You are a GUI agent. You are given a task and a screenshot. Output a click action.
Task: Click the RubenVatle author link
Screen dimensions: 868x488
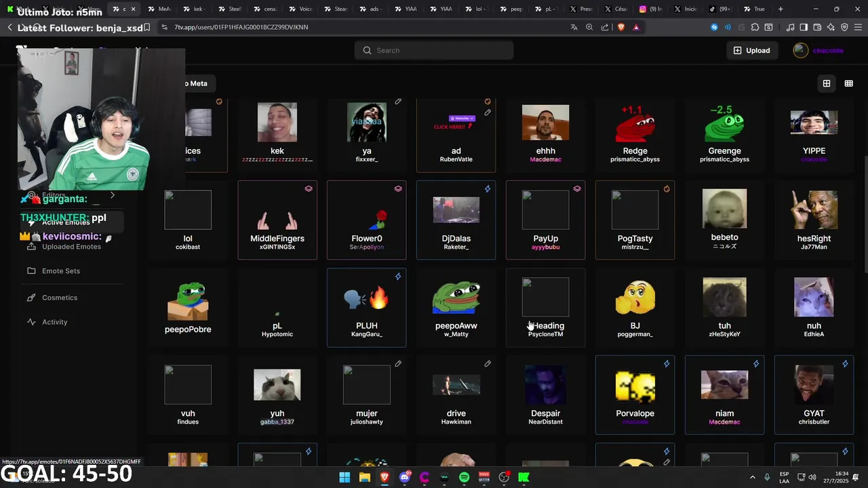pos(456,159)
